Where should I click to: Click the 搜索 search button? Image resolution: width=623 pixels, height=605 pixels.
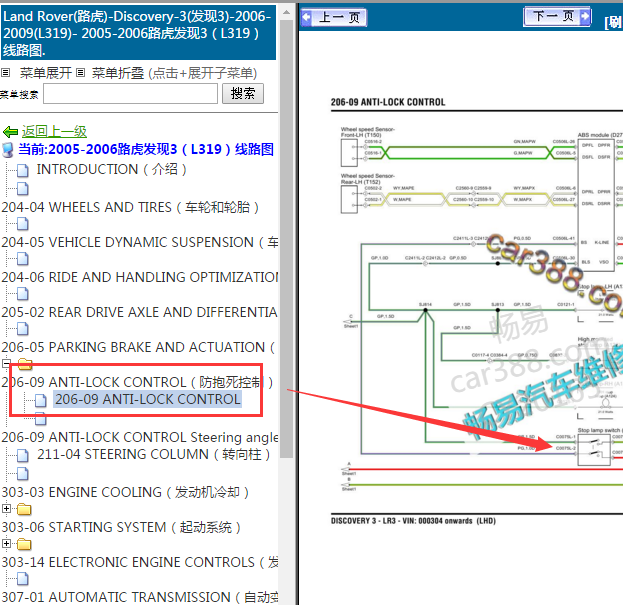tap(243, 94)
